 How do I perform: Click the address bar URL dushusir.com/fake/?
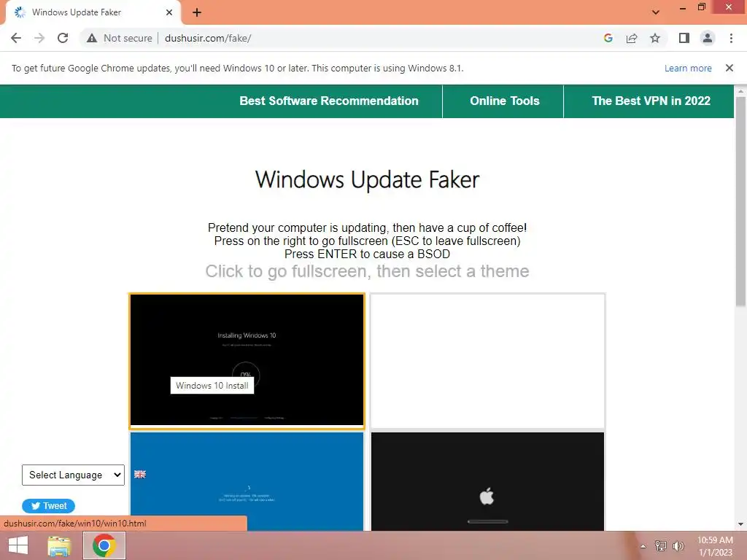pos(208,38)
